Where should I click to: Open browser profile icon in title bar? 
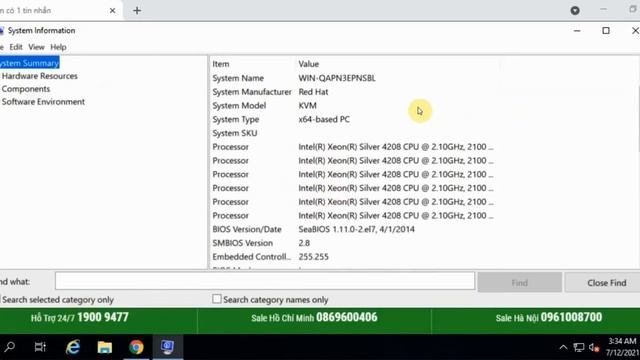coord(575,11)
